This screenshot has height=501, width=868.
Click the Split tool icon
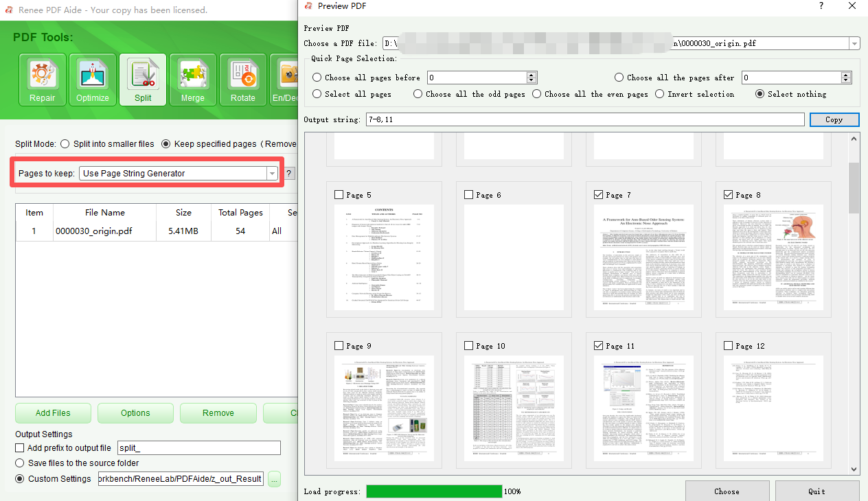tap(143, 80)
